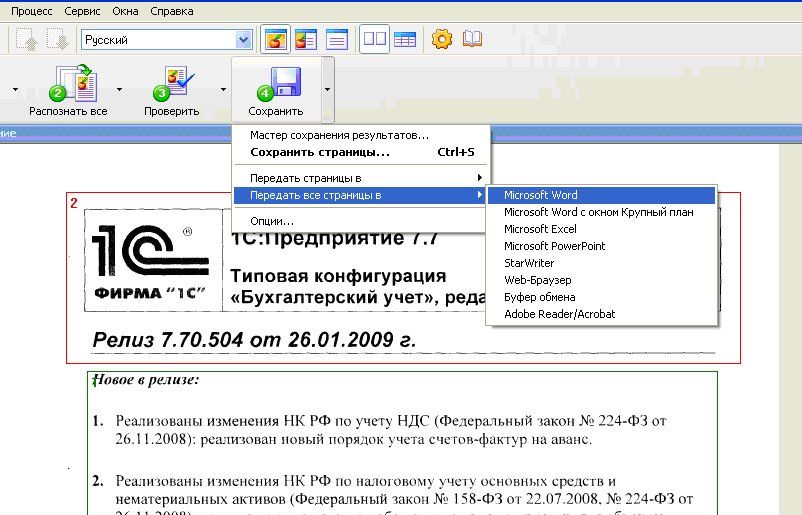Select the two-page layout icon
Screen dimensions: 802x515
pyautogui.click(x=375, y=40)
